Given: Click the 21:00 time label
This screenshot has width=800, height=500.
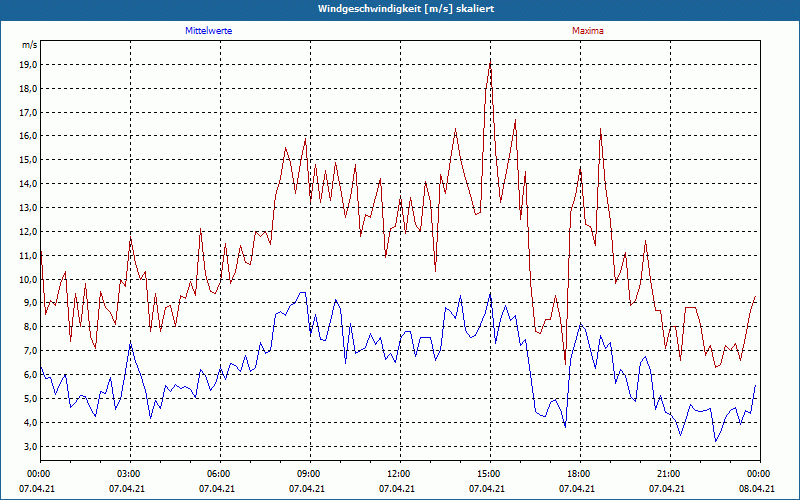Looking at the screenshot, I should click(670, 474).
